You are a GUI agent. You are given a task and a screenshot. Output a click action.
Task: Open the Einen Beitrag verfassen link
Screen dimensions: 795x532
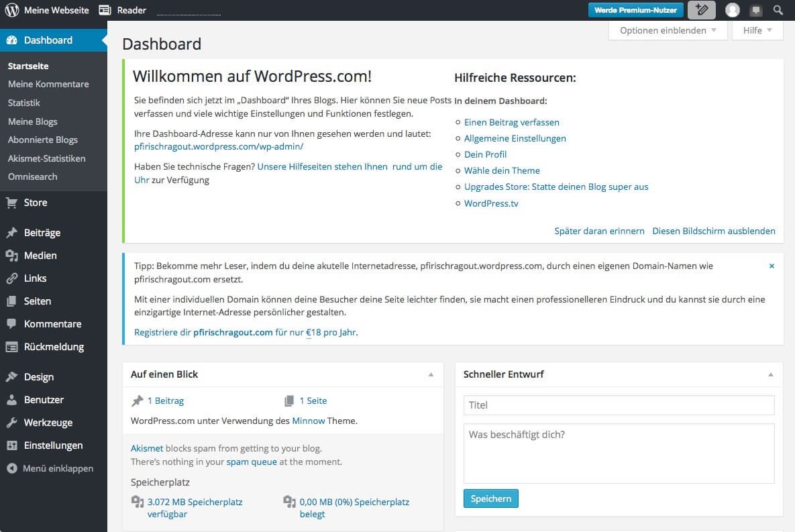[x=511, y=123]
